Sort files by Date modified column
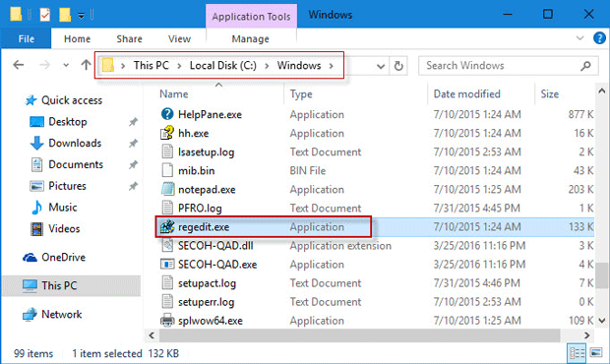This screenshot has width=610, height=364. [x=466, y=94]
